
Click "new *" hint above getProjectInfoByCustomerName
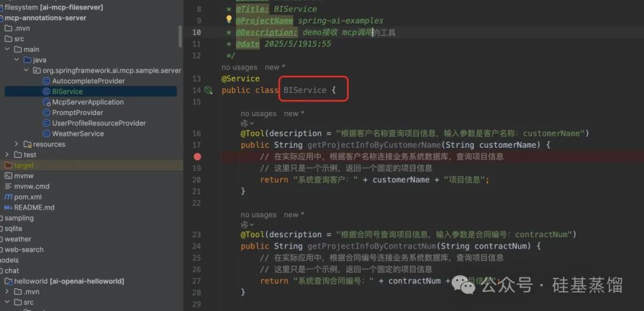tap(293, 114)
